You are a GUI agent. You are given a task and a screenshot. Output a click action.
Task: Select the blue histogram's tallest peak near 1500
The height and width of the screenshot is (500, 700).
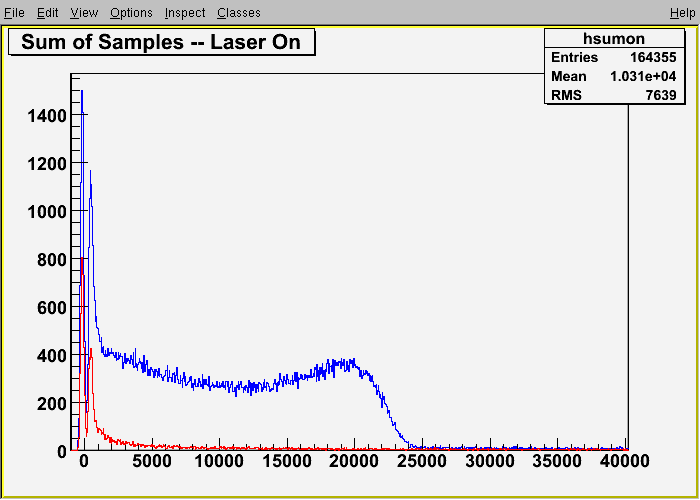click(x=82, y=91)
